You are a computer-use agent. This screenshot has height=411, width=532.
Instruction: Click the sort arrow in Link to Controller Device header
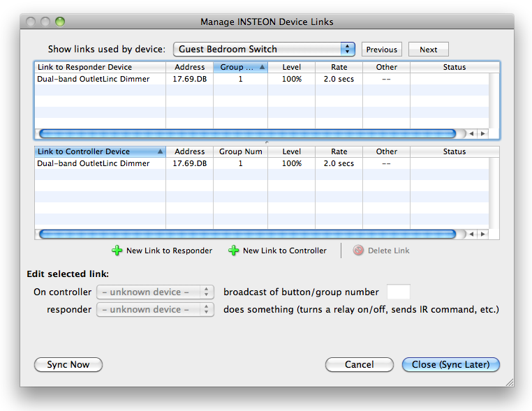click(x=160, y=151)
